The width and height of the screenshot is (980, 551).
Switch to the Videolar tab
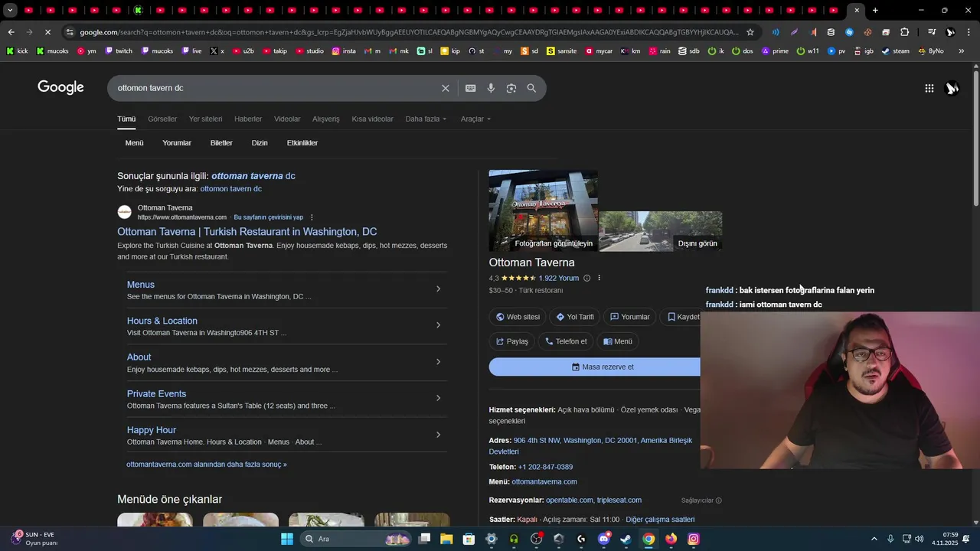tap(287, 119)
